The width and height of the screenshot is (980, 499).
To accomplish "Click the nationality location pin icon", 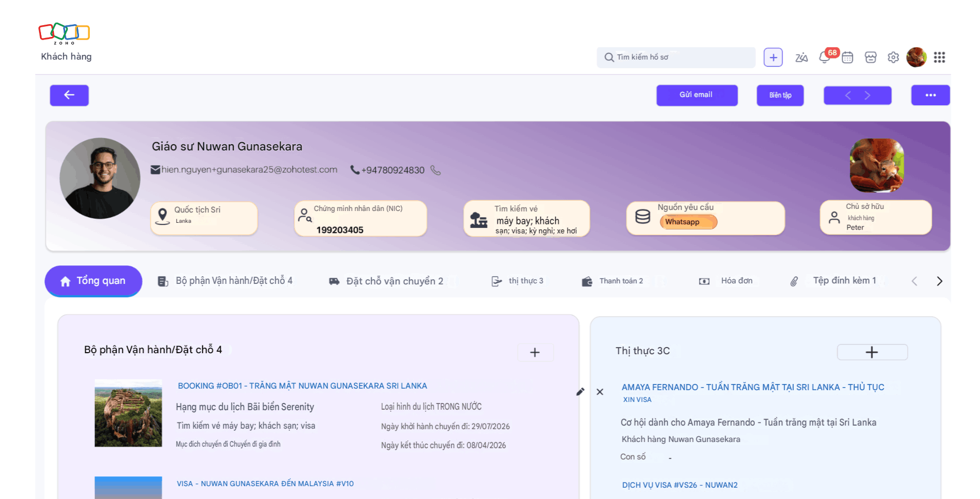I will (163, 216).
